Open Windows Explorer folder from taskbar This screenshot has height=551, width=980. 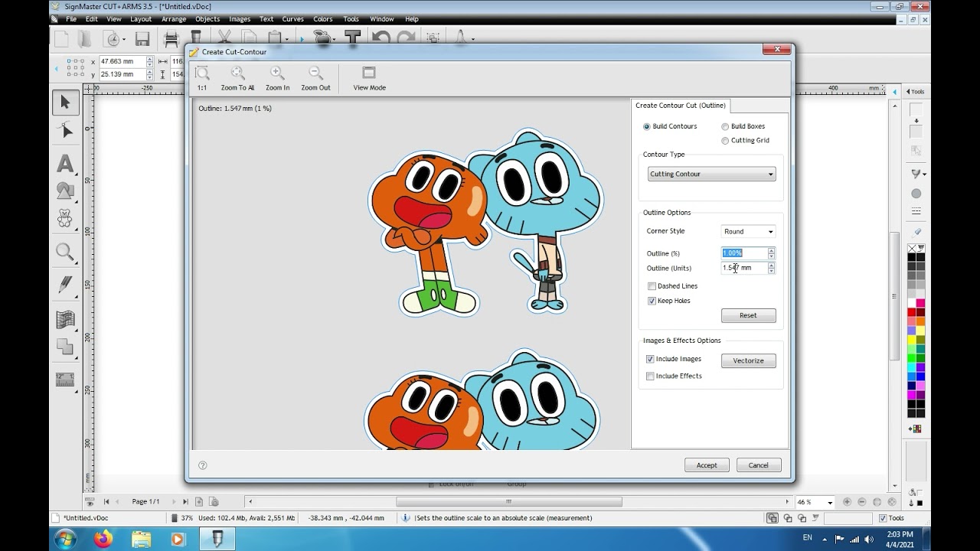(140, 540)
